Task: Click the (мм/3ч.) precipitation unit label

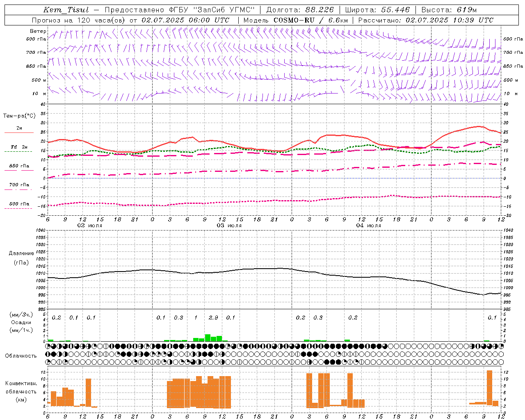Action: point(21,315)
